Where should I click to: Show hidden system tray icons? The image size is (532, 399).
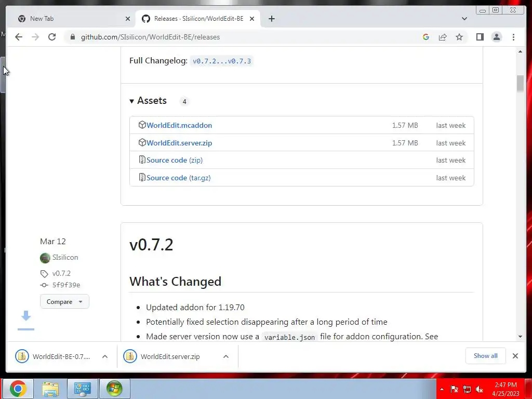[442, 389]
